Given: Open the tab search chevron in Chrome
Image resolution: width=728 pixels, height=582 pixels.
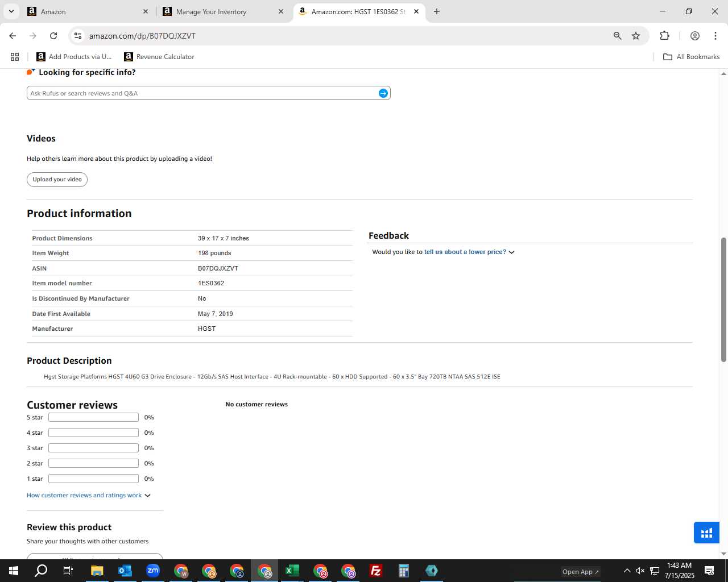Looking at the screenshot, I should click(x=11, y=11).
